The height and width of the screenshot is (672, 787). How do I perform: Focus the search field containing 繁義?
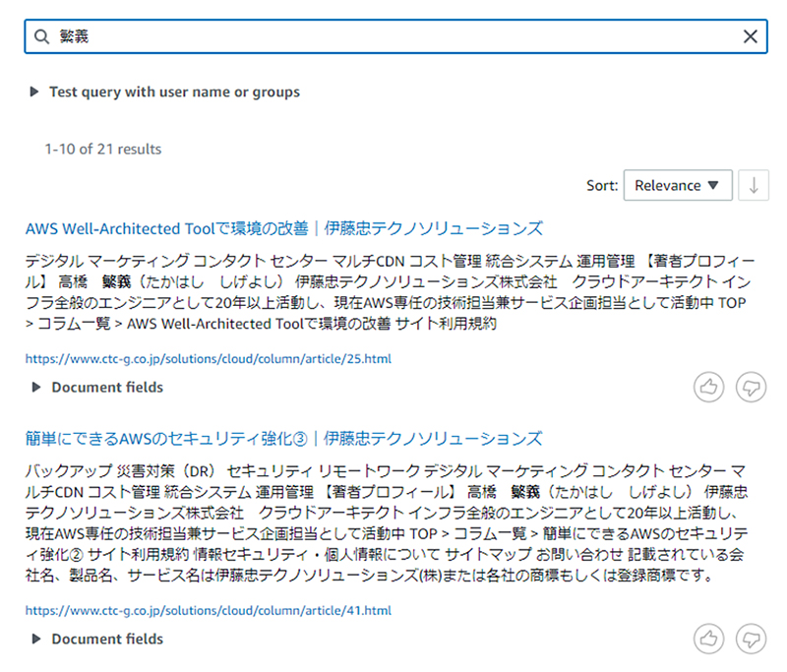click(396, 36)
